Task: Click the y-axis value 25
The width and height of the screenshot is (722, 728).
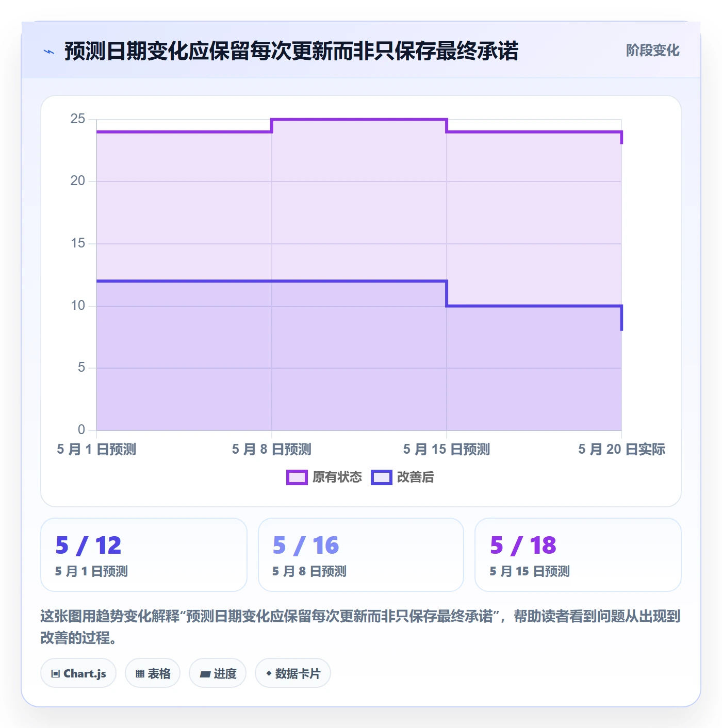Action: pos(78,119)
